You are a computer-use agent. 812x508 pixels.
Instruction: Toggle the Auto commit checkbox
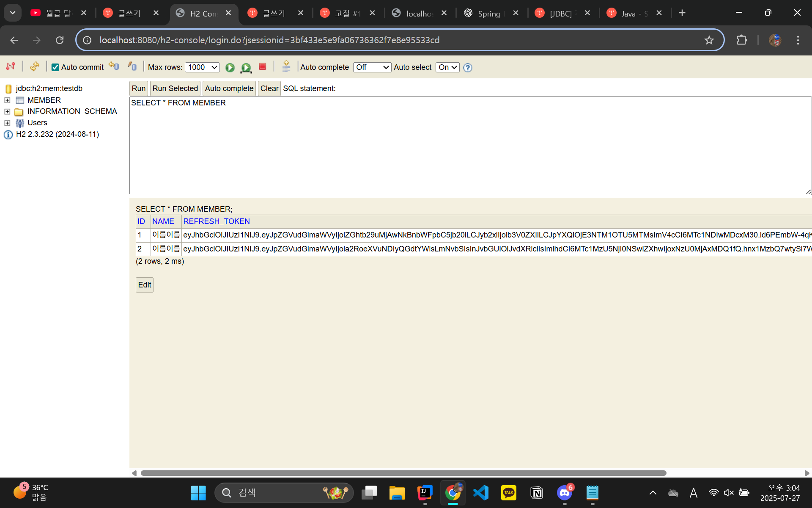coord(55,67)
